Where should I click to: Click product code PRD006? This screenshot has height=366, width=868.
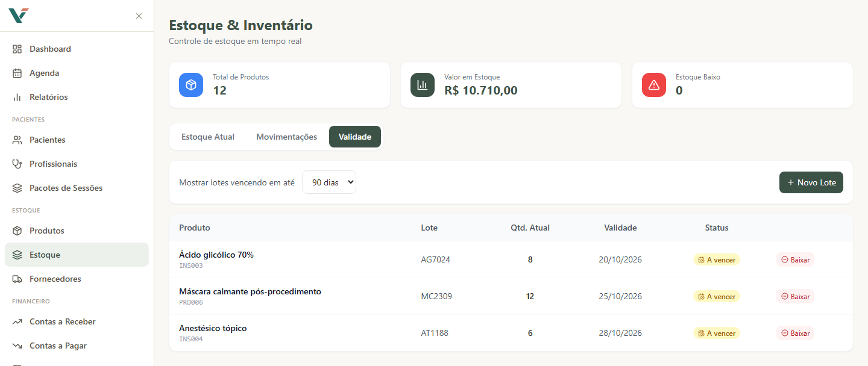[191, 302]
